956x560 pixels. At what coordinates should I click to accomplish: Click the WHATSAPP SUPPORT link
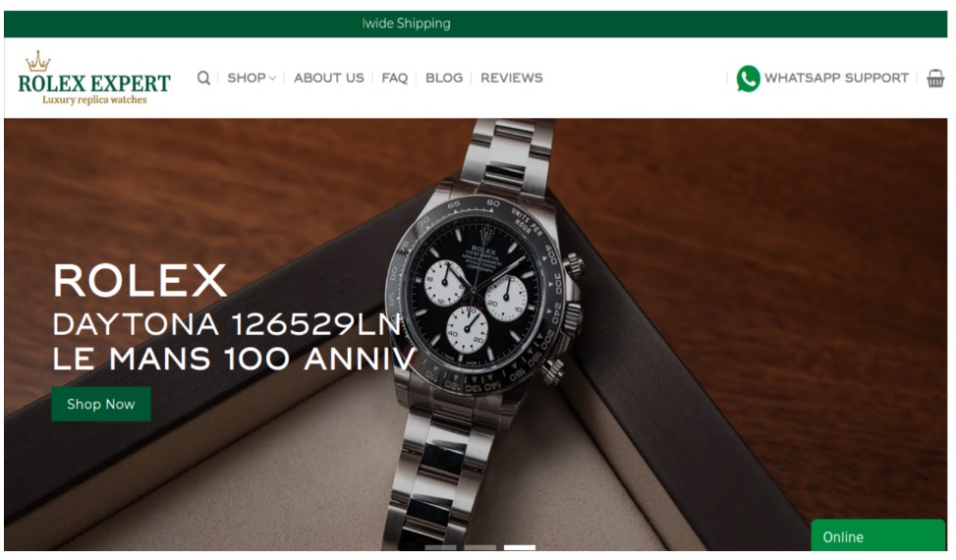tap(836, 78)
